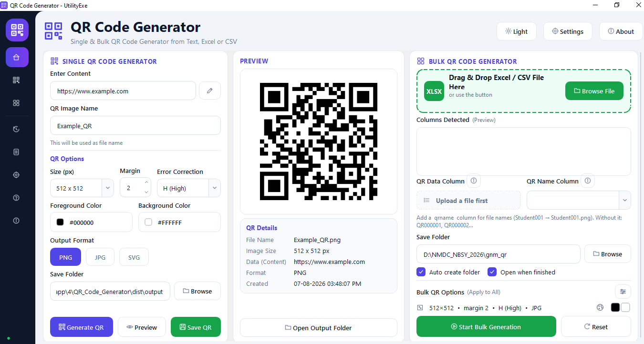Open the QR Data Column selector

click(x=468, y=200)
